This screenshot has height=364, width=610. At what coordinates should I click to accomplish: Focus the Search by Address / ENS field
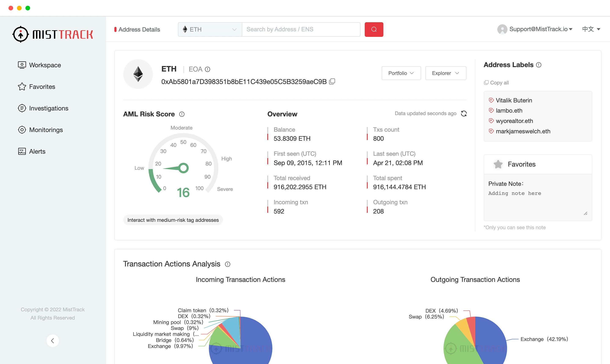coord(301,29)
